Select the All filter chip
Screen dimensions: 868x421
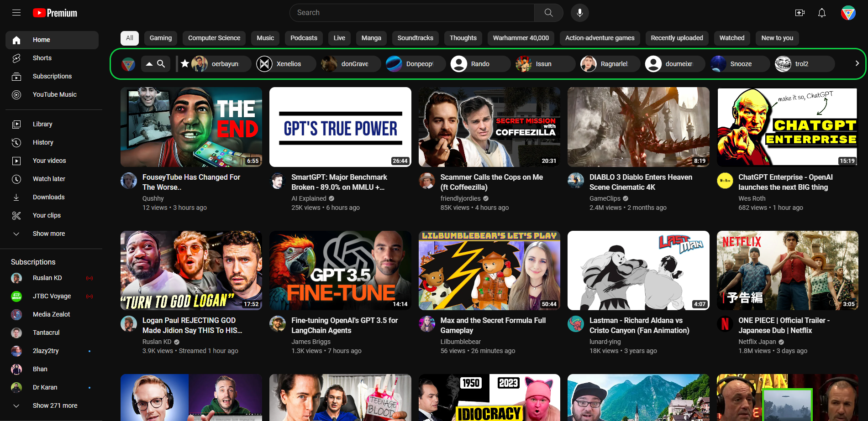[x=130, y=38]
